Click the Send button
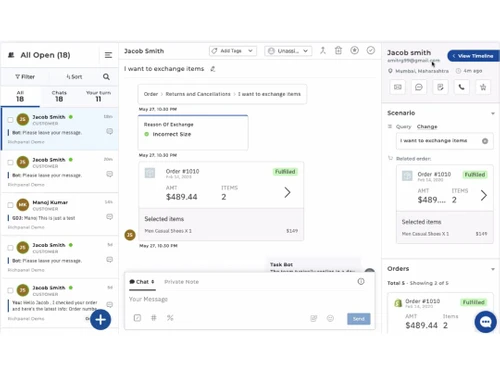The height and width of the screenshot is (375, 500). click(359, 319)
